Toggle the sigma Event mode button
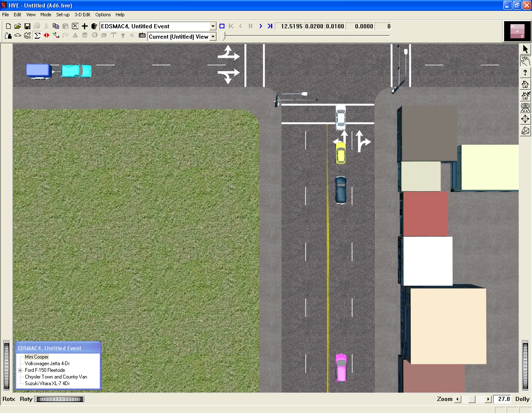The height and width of the screenshot is (413, 532). tap(37, 36)
